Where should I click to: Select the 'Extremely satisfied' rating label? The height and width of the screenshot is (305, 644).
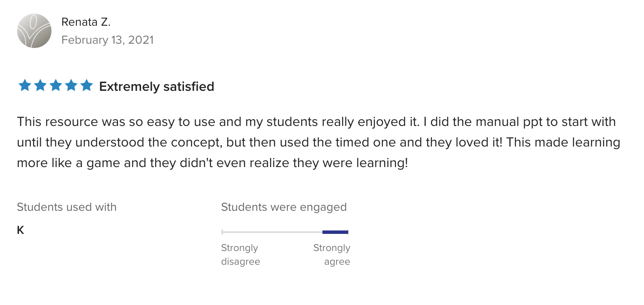(156, 87)
